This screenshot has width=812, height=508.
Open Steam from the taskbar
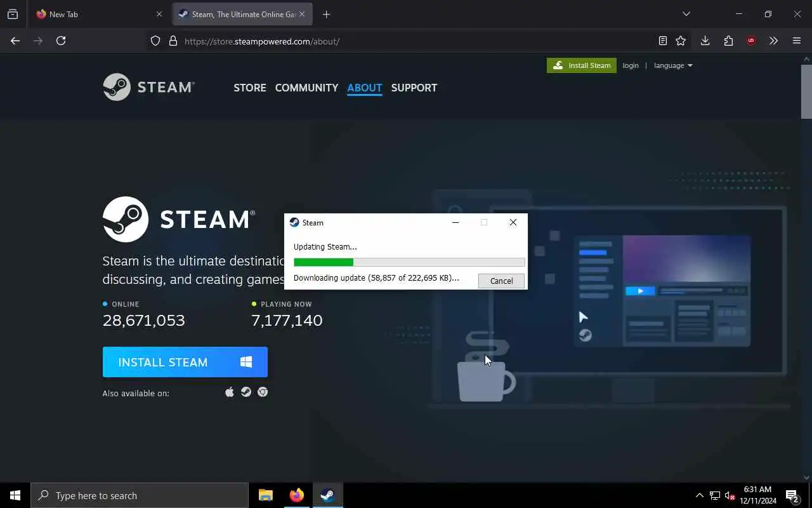coord(327,495)
